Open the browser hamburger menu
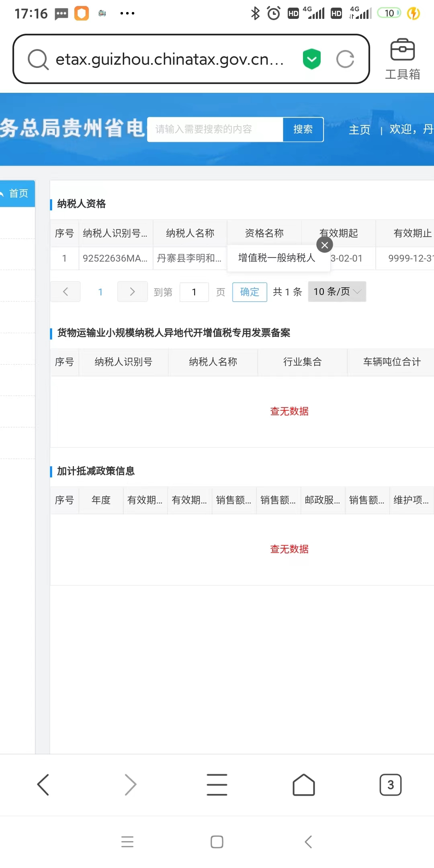The image size is (434, 868). tap(217, 784)
